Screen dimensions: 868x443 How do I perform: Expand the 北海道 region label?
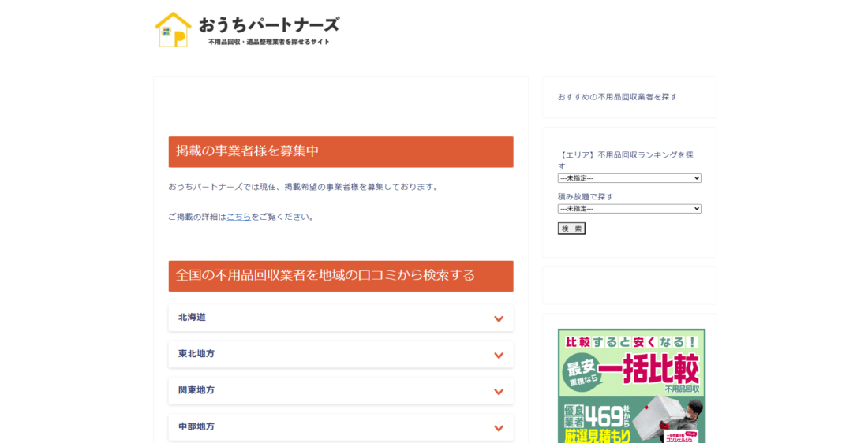[192, 318]
